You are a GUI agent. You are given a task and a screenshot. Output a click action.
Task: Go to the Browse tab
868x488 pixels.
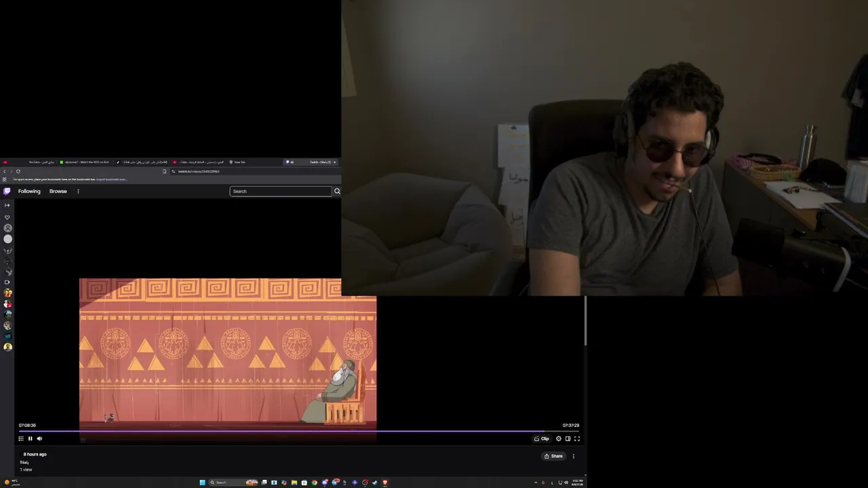tap(58, 191)
